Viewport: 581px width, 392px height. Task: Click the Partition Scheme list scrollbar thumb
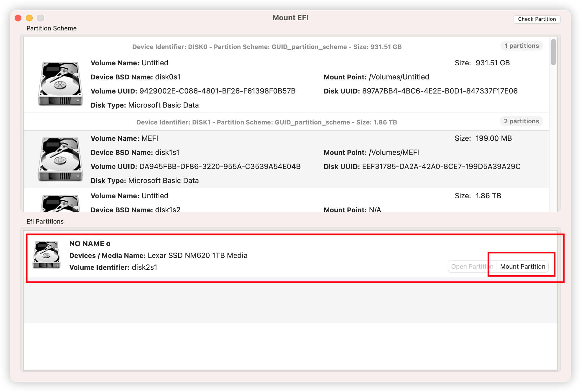pos(553,52)
